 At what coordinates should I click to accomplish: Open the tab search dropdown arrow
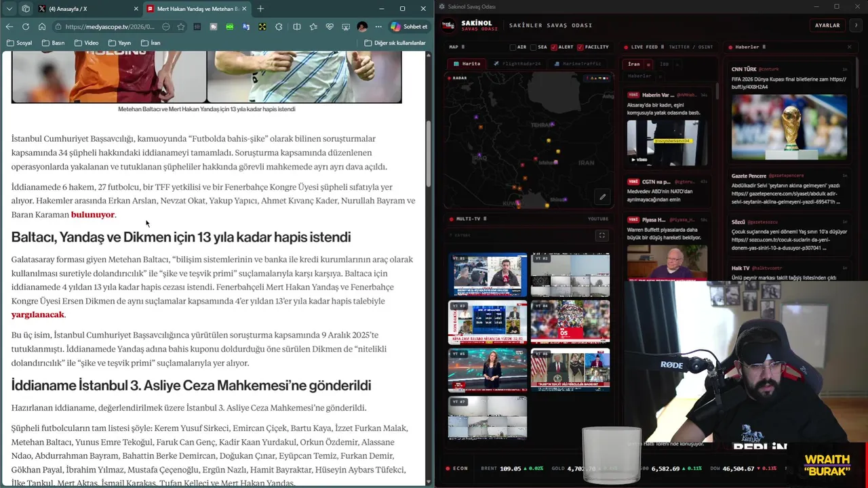(9, 9)
